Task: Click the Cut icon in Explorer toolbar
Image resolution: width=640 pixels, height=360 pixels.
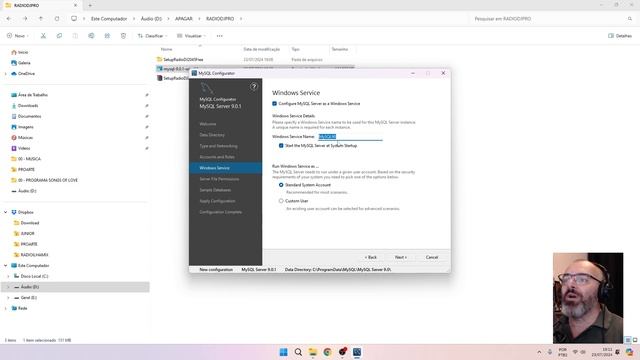Action: pyautogui.click(x=43, y=36)
